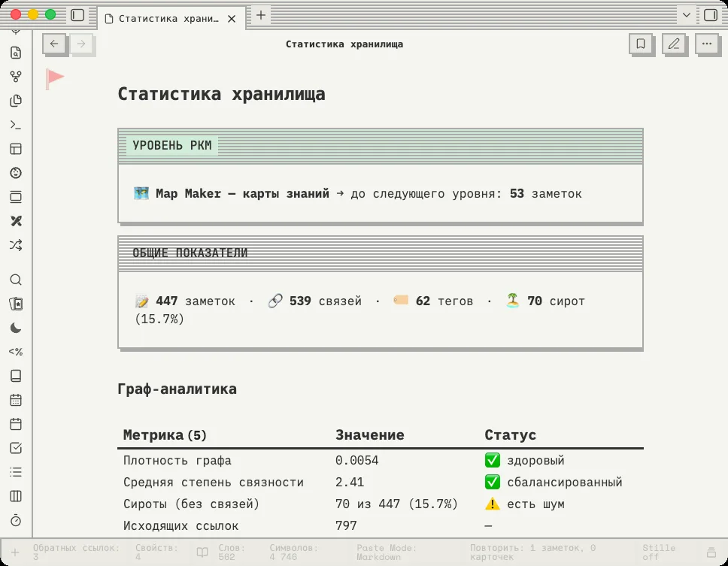Select the Статистика храни… tab
This screenshot has width=728, height=566.
coord(171,19)
